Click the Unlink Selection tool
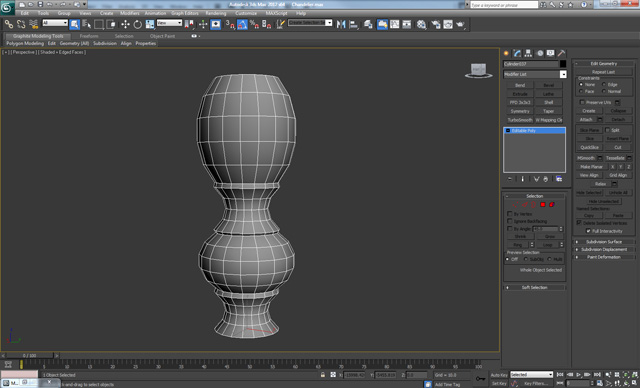 [x=21, y=24]
